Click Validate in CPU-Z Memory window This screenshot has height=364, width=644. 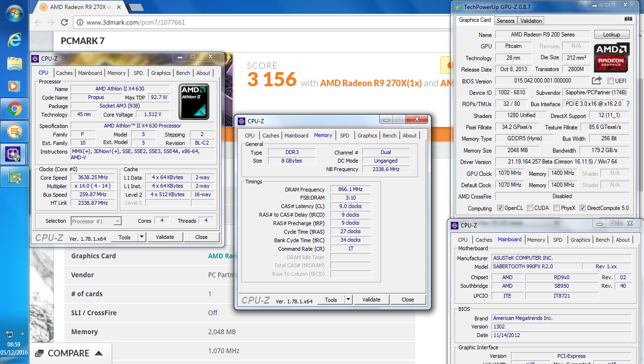(x=371, y=300)
